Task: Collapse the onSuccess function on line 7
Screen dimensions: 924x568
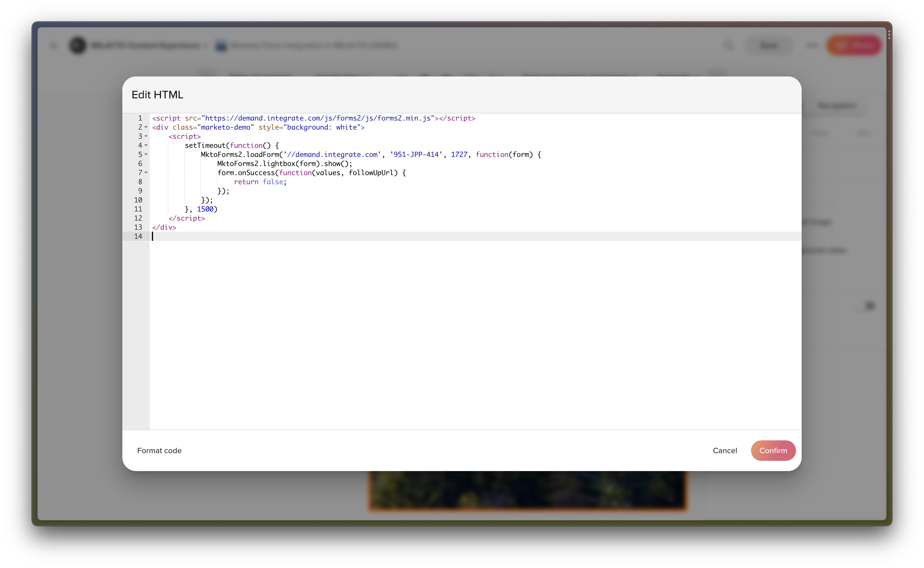Action: (x=146, y=173)
